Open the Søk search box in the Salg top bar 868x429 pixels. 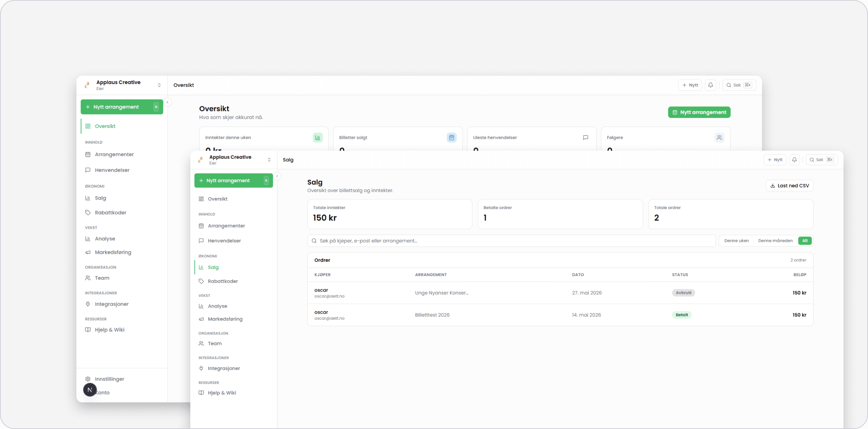click(x=822, y=160)
